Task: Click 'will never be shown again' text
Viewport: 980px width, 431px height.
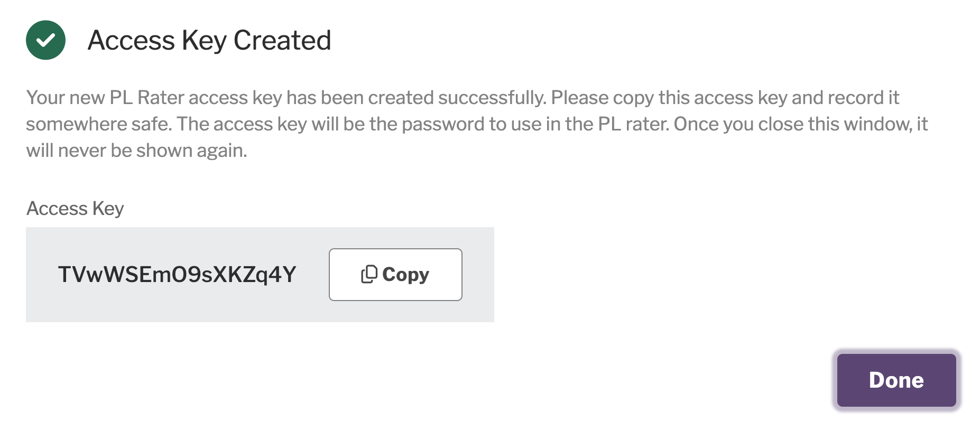Action: tap(137, 151)
